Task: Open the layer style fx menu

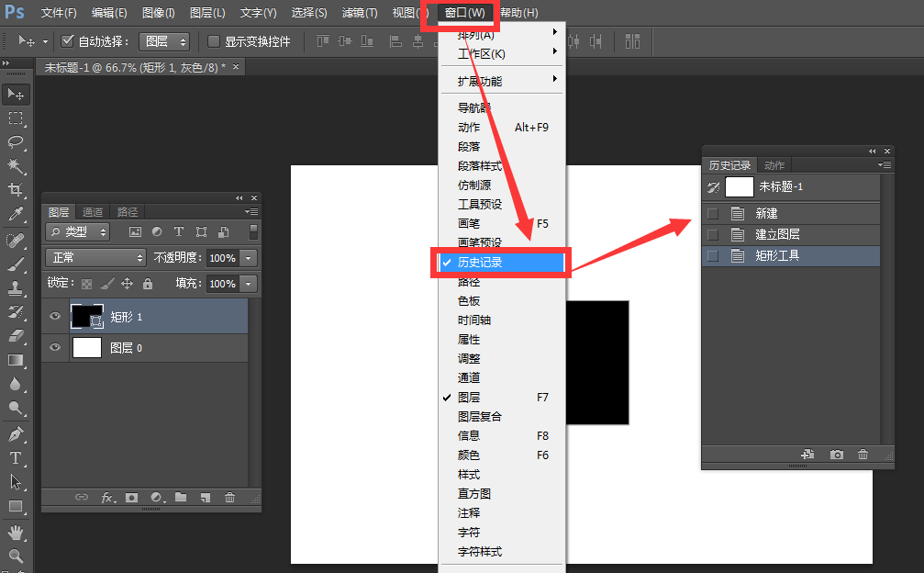Action: pyautogui.click(x=108, y=498)
